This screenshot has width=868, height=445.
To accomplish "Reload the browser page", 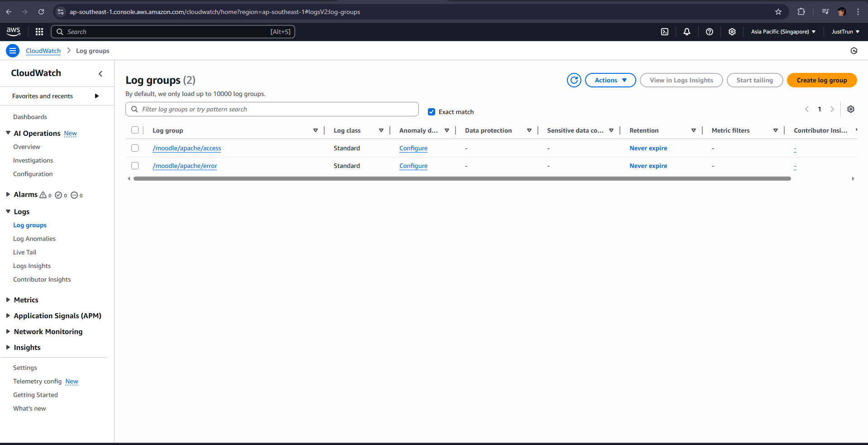I will click(x=41, y=12).
